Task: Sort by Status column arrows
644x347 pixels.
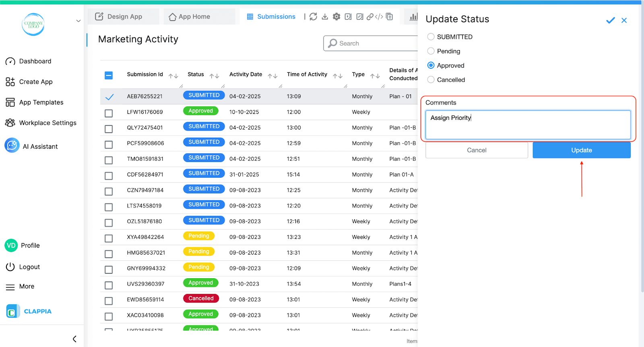Action: pos(214,76)
